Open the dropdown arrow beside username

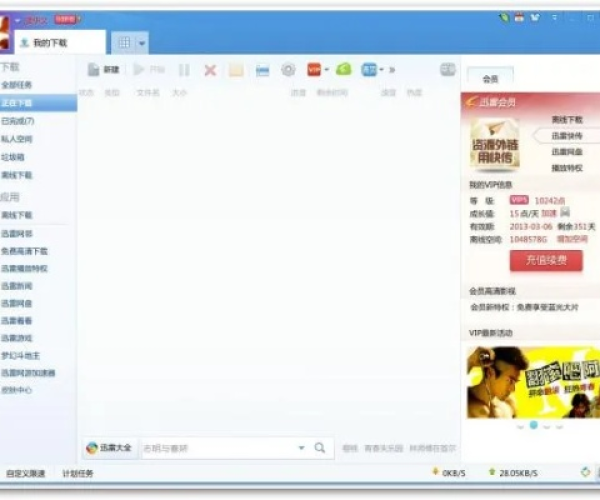17,20
